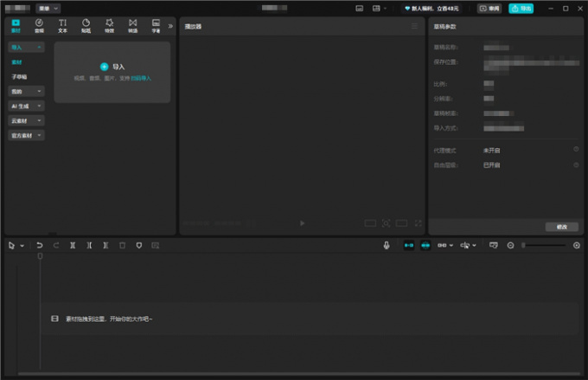588x380 pixels.
Task: Toggle the preview axis icon
Action: [x=464, y=245]
